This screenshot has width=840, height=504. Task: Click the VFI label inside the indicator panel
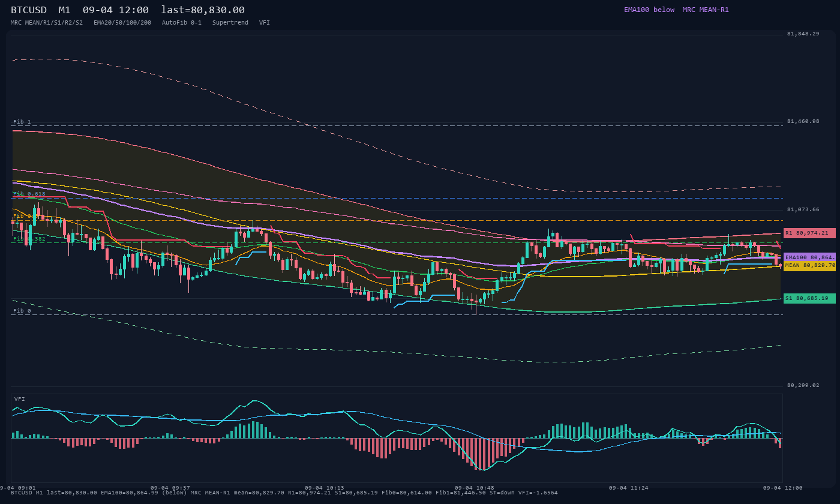(20, 399)
